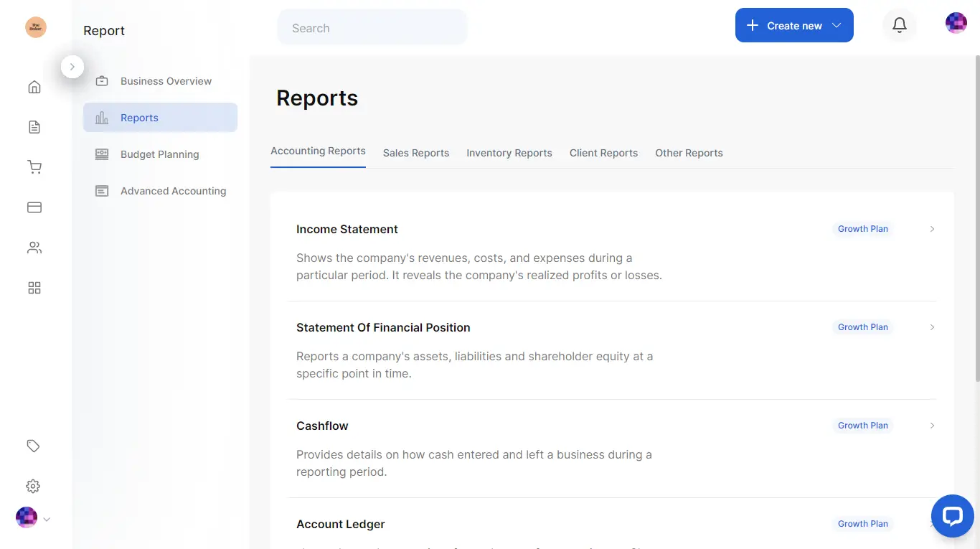
Task: Click the tag sidebar icon
Action: (x=33, y=446)
